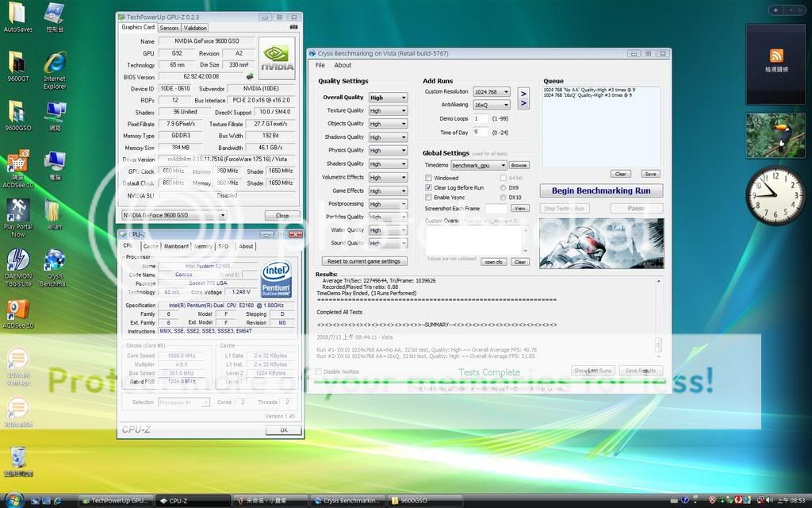The image size is (812, 508).
Task: Open the Mainboard tab in CPU-Z
Action: (176, 246)
